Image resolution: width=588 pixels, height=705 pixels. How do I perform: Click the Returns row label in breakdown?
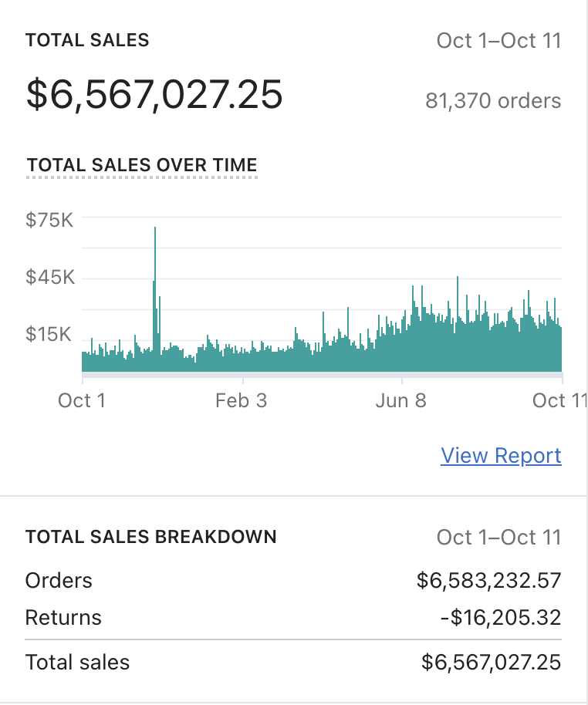63,618
